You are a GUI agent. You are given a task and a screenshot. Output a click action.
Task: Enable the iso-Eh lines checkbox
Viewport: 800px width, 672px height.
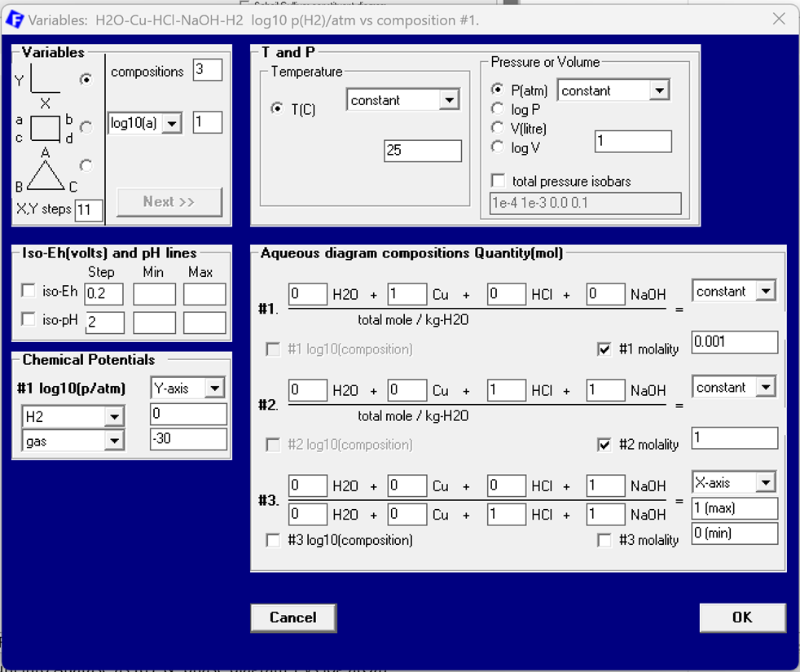29,291
